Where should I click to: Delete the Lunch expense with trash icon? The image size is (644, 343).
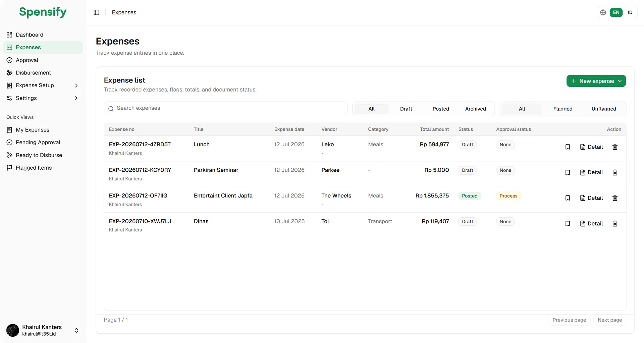[615, 147]
